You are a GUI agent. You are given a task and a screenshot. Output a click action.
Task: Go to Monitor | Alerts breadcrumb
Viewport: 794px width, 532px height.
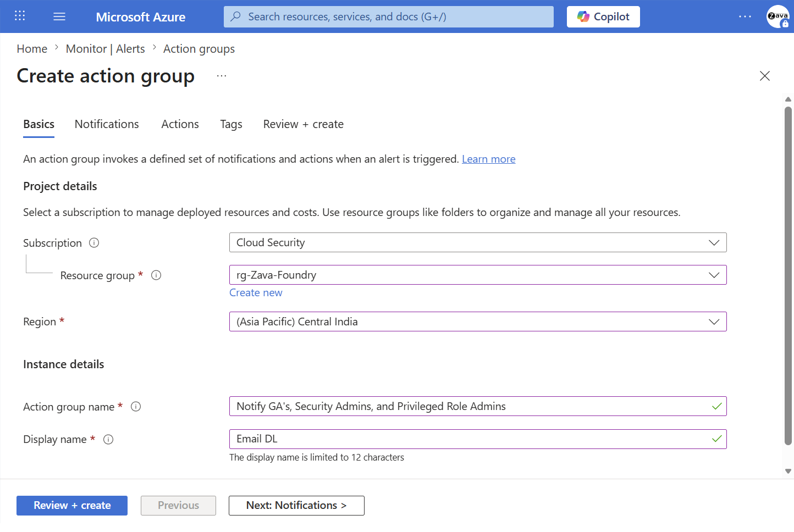click(x=106, y=49)
